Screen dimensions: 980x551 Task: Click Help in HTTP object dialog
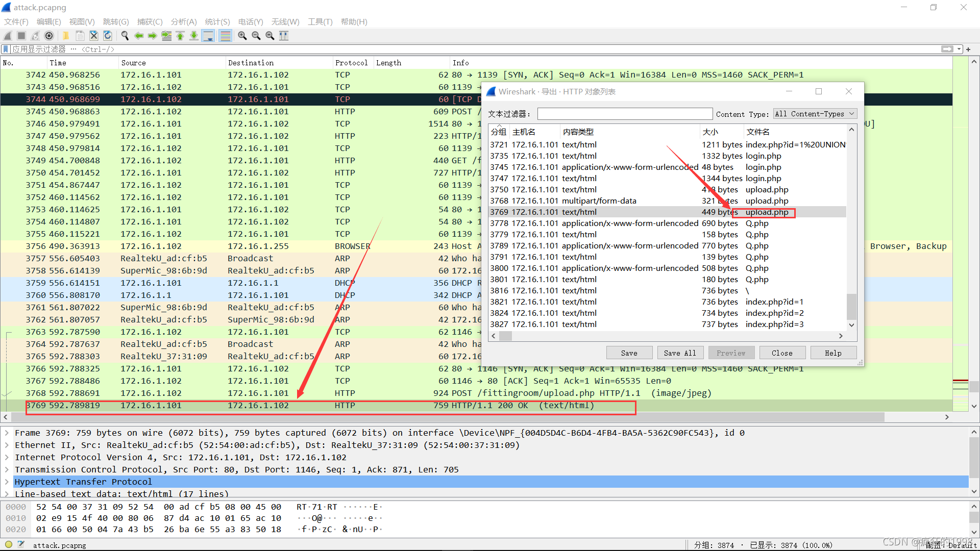point(833,353)
